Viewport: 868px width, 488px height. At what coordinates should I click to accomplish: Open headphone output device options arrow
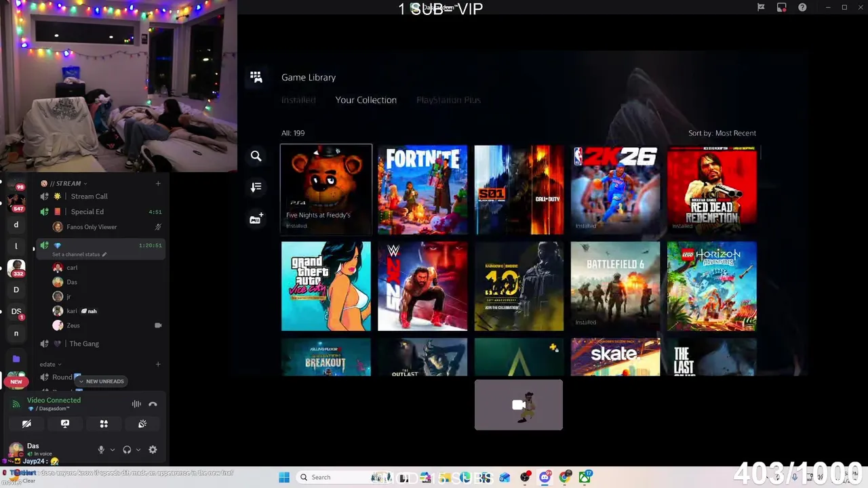(138, 449)
